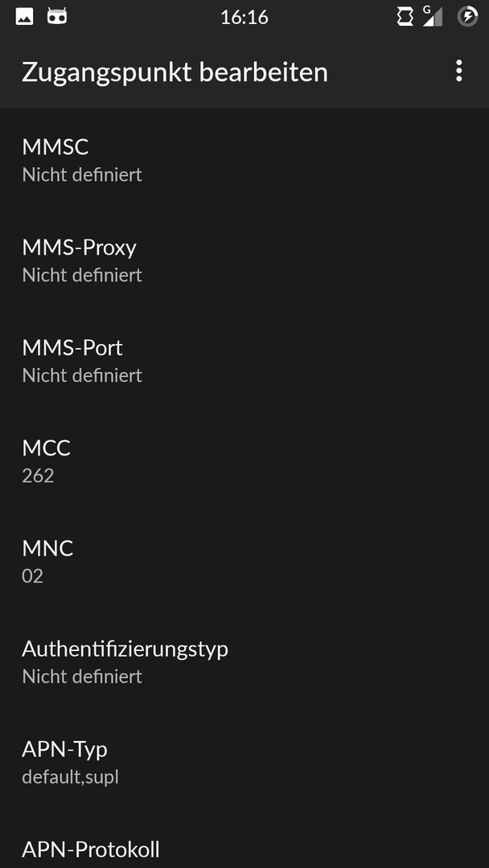Tap the MCC value 262
This screenshot has width=489, height=868.
pos(39,476)
